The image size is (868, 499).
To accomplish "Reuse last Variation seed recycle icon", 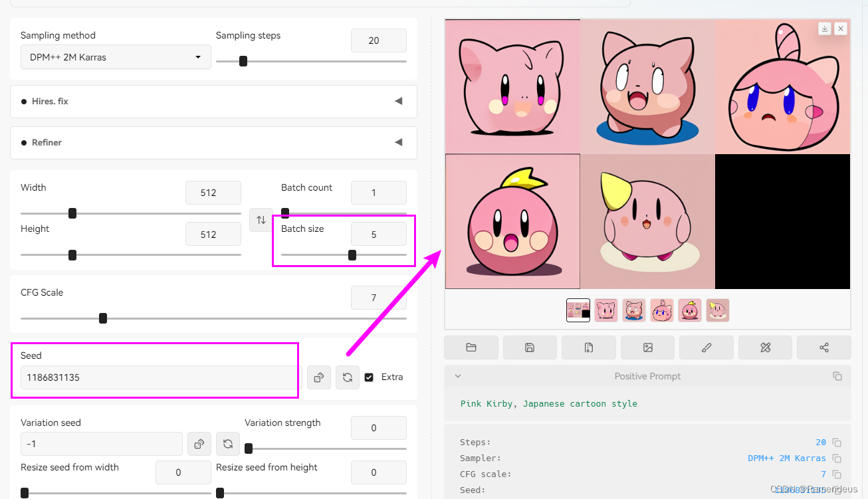I will (228, 444).
